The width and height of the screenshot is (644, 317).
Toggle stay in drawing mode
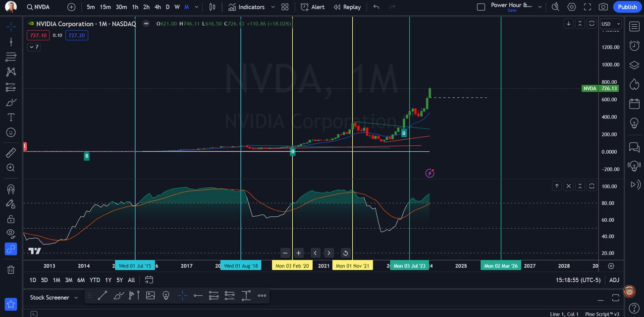(x=11, y=203)
